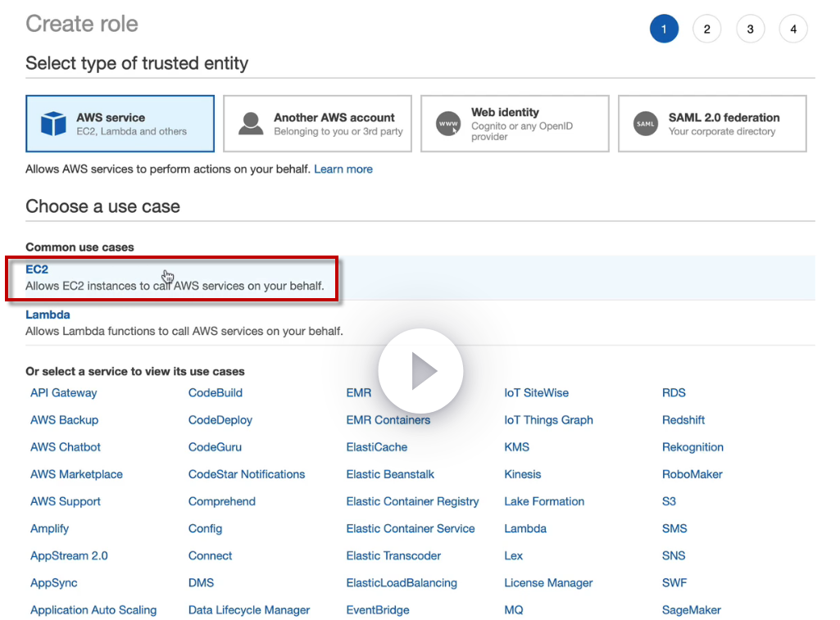Image resolution: width=840 pixels, height=620 pixels.
Task: Select Elastic Transcoder link
Action: (x=393, y=556)
